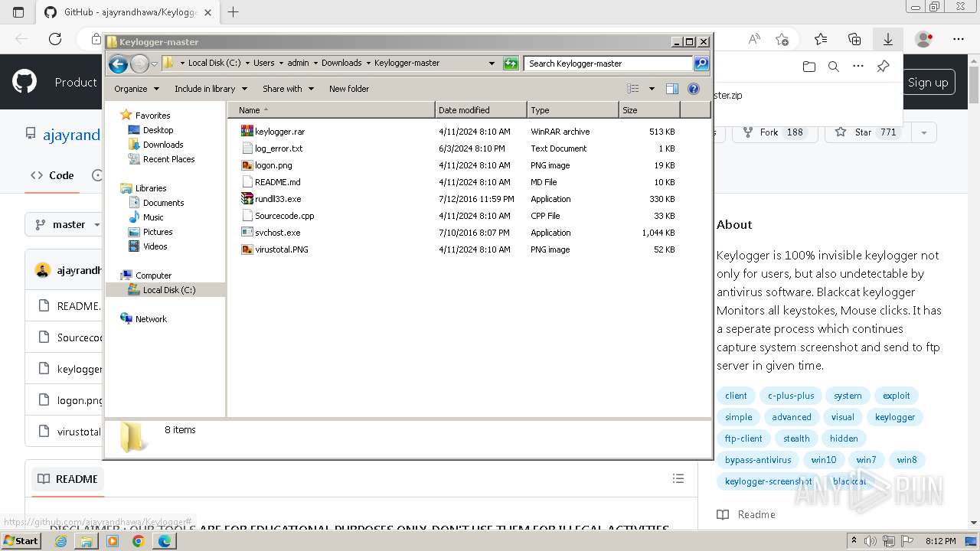This screenshot has width=980, height=551.
Task: Select the virustotal.PNG image icon
Action: 247,249
